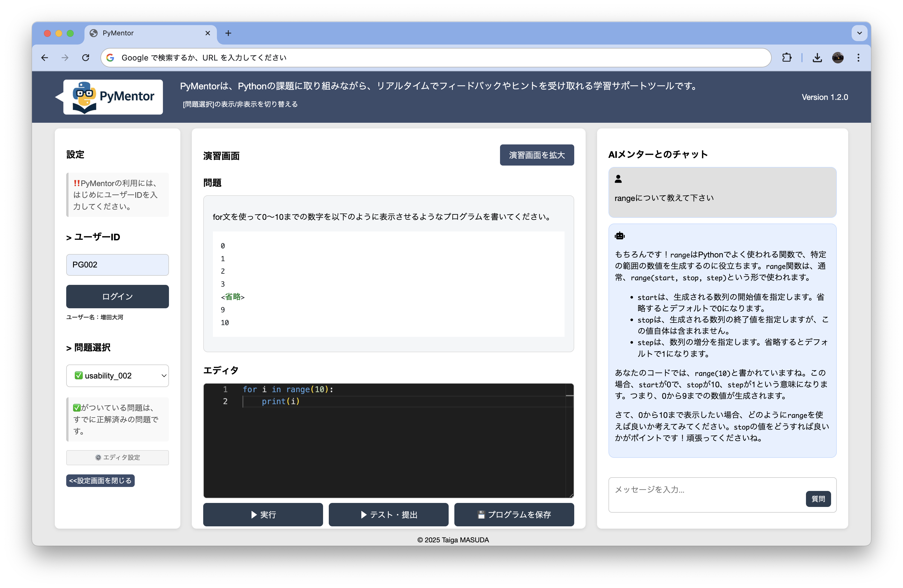Run the code with 実行 button
This screenshot has width=903, height=588.
(x=263, y=515)
